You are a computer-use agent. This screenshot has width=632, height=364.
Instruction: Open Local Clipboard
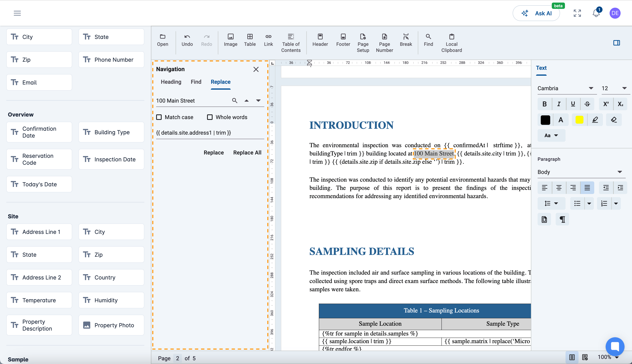point(451,43)
